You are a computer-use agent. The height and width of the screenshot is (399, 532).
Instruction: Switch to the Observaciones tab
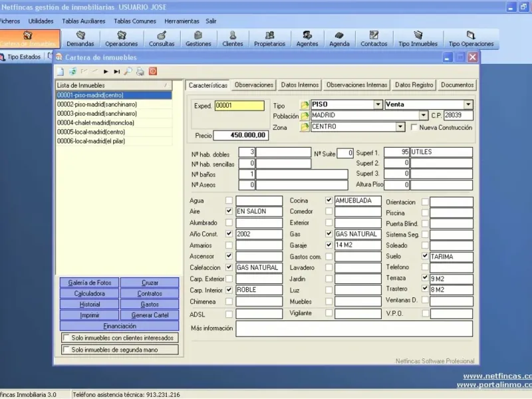[254, 85]
